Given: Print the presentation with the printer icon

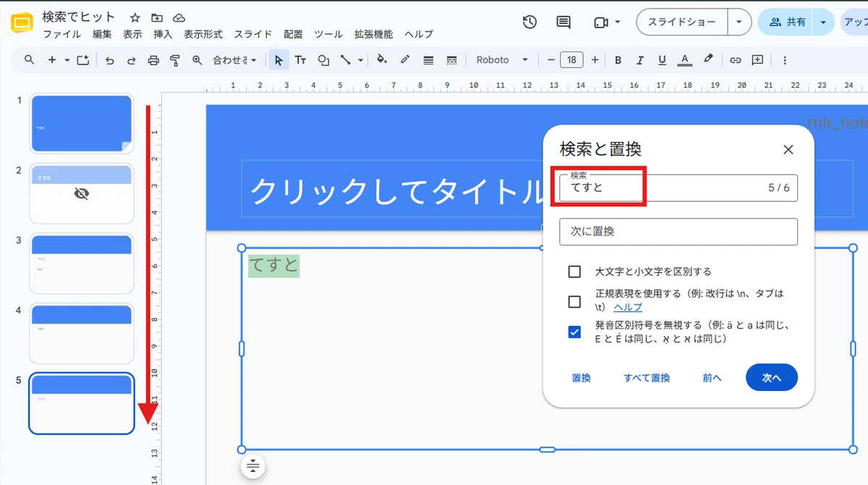Looking at the screenshot, I should 153,60.
